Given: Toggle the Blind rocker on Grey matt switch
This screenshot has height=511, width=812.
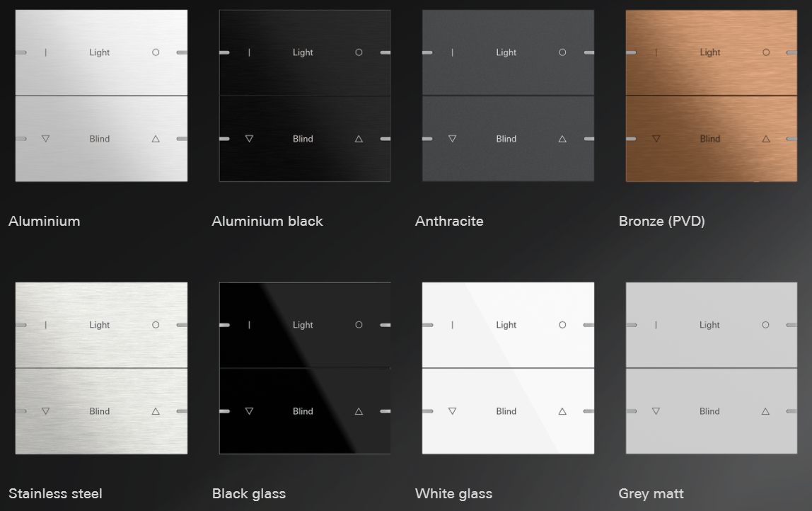Looking at the screenshot, I should point(712,411).
